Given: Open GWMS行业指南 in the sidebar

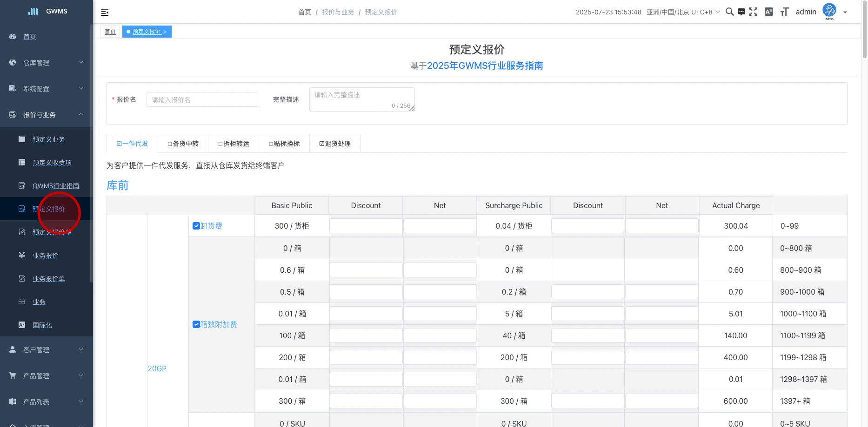Looking at the screenshot, I should (55, 186).
